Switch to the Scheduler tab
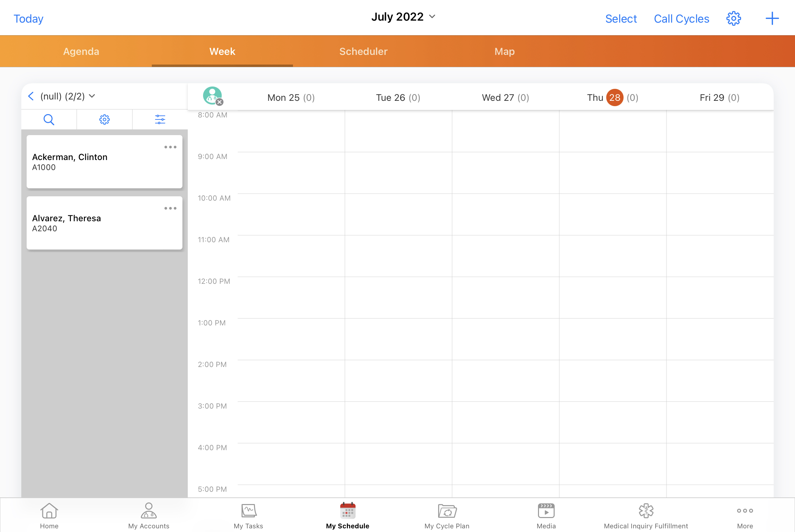Screen dimensions: 795x532 pos(363,51)
